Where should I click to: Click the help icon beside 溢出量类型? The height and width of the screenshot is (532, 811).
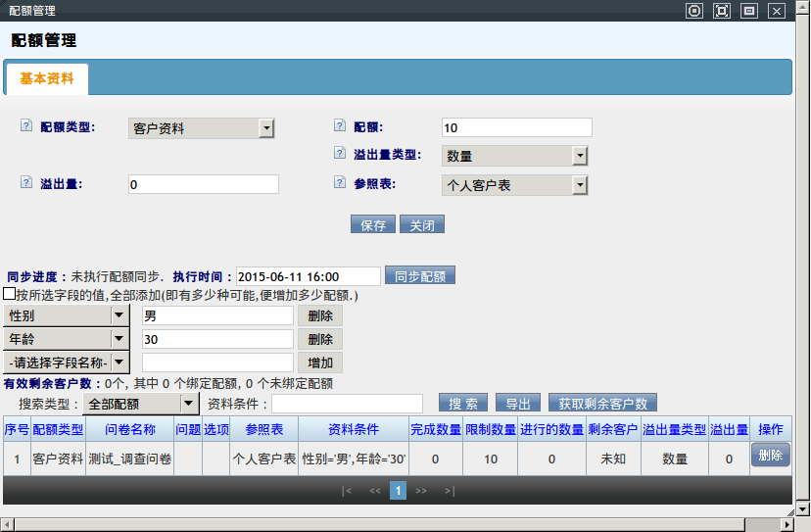(x=340, y=154)
